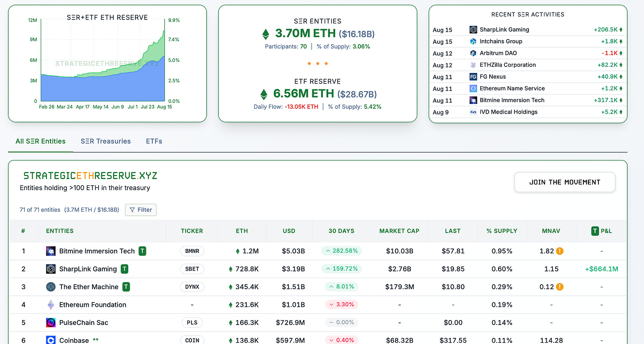Image resolution: width=644 pixels, height=344 pixels.
Task: Sort table by the MARKET CAP column header
Action: (x=399, y=231)
